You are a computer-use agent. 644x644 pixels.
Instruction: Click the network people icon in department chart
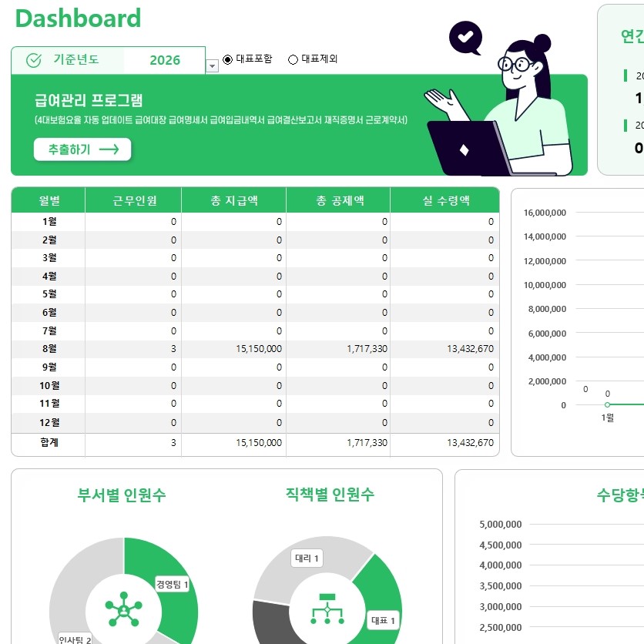coord(123,609)
